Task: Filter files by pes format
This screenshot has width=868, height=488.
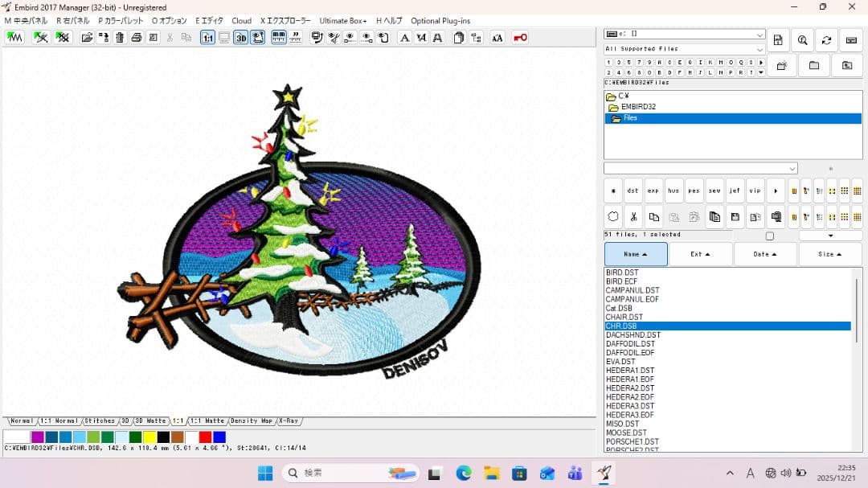Action: [x=694, y=191]
